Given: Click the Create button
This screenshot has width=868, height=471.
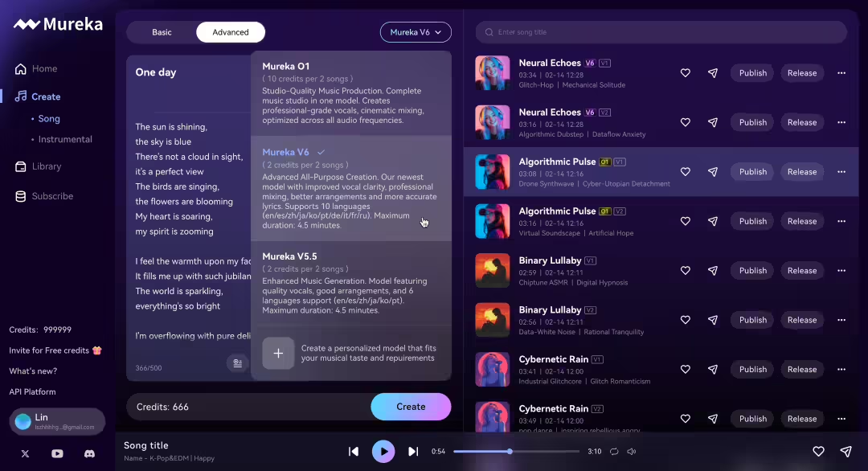Looking at the screenshot, I should [411, 407].
